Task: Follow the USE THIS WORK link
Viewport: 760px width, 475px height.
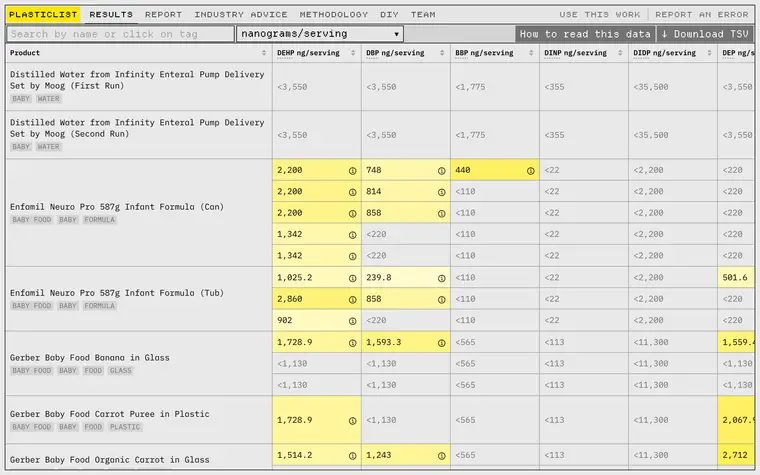Action: click(600, 15)
